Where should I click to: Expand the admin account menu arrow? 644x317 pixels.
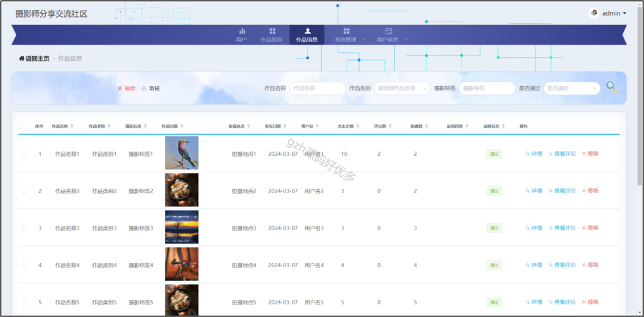(625, 13)
